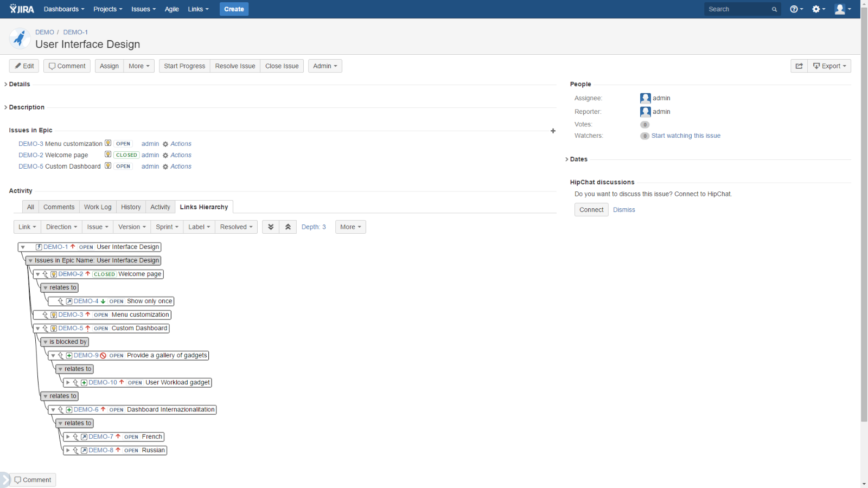
Task: Open the Resolved filter dropdown
Action: pos(236,227)
